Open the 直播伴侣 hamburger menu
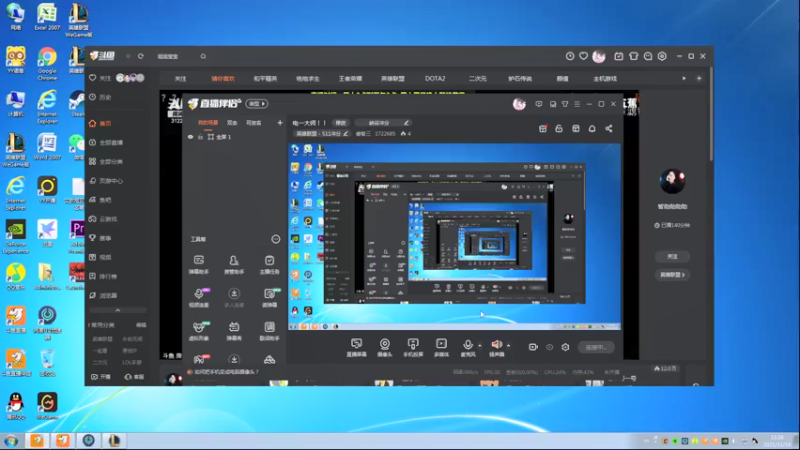 (577, 104)
